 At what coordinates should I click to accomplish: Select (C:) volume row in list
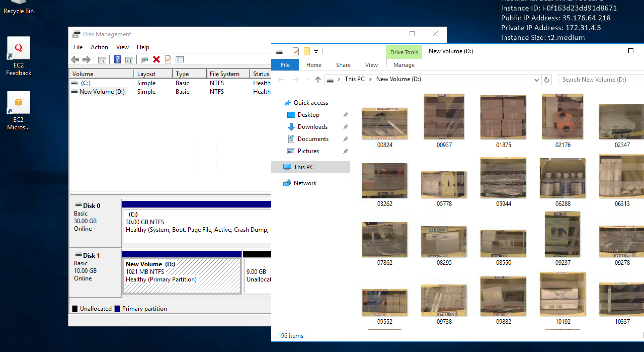(170, 83)
